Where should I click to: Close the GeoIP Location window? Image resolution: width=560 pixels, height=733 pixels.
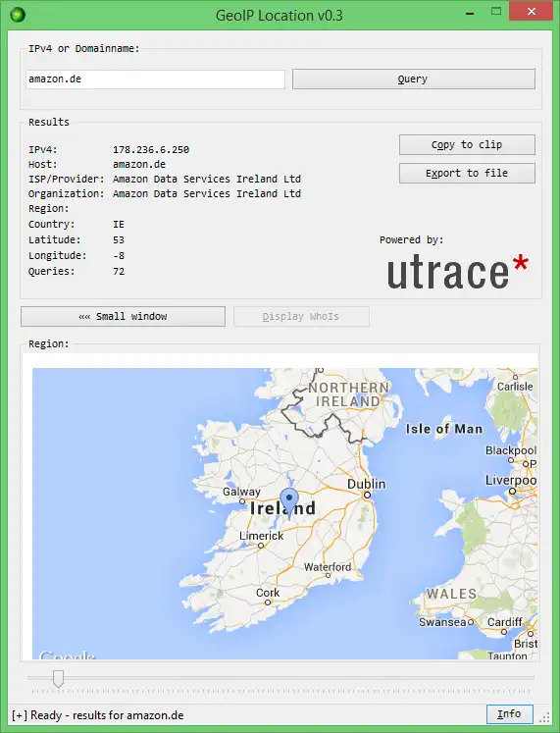coord(531,11)
